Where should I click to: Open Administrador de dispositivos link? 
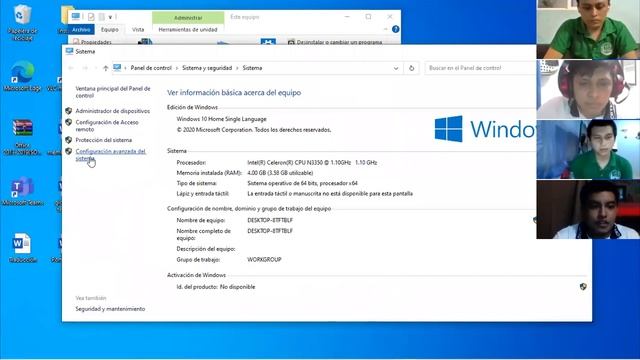113,111
